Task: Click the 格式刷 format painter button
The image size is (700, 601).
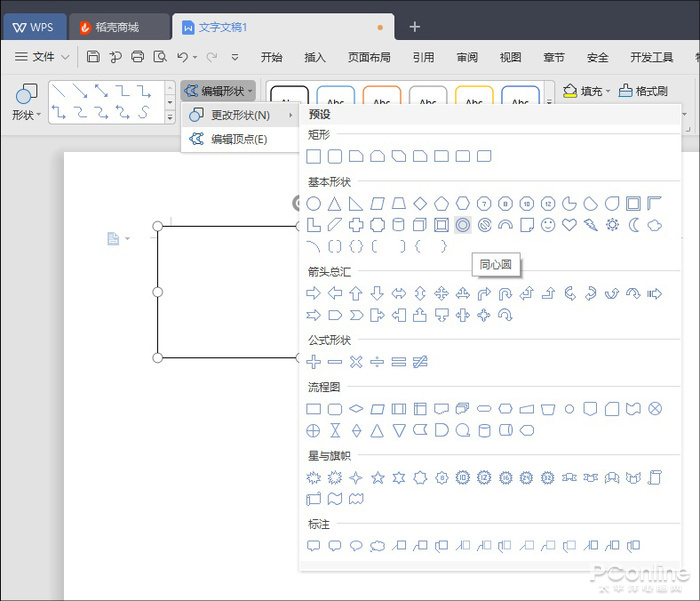Action: click(644, 91)
